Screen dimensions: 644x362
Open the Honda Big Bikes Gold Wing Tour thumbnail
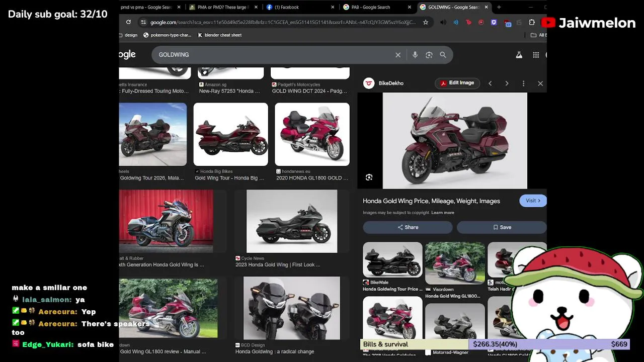click(231, 134)
